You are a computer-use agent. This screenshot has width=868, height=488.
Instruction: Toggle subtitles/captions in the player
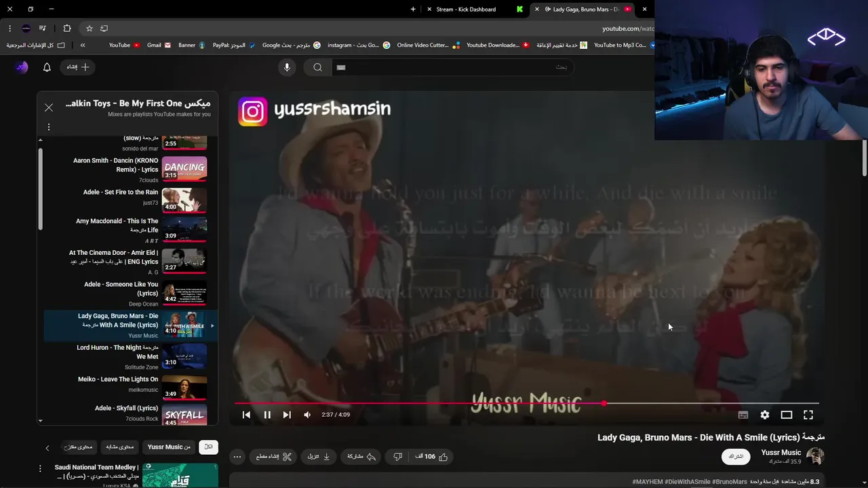coord(743,415)
